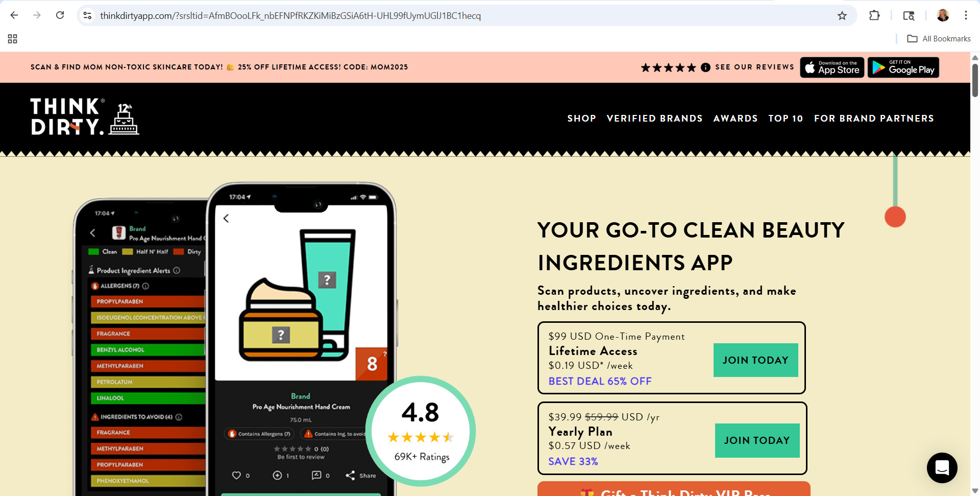The height and width of the screenshot is (496, 980).
Task: Click the info icon beside SEE OUR REVIEWS
Action: 705,67
